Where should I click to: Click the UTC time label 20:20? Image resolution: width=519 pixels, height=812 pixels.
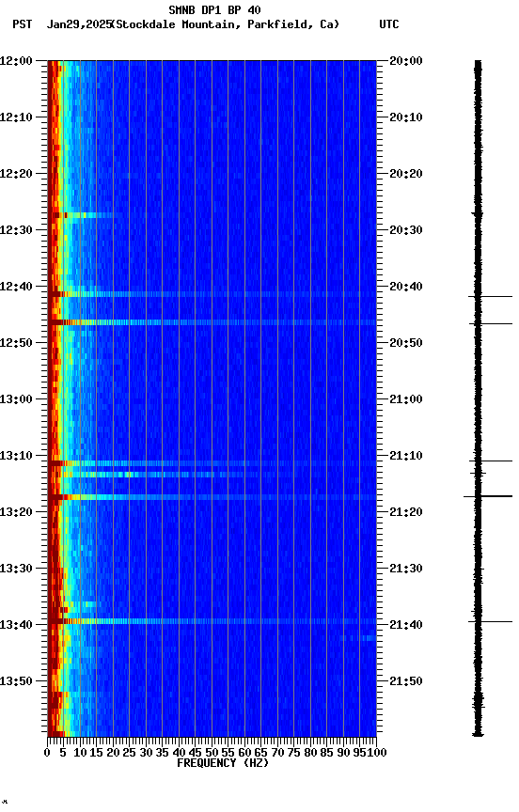(x=406, y=174)
